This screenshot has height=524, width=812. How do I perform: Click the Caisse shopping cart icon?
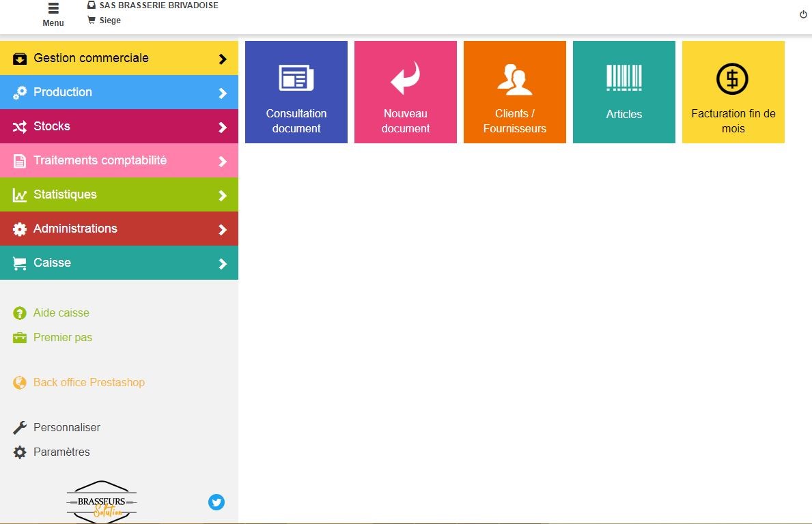(20, 263)
